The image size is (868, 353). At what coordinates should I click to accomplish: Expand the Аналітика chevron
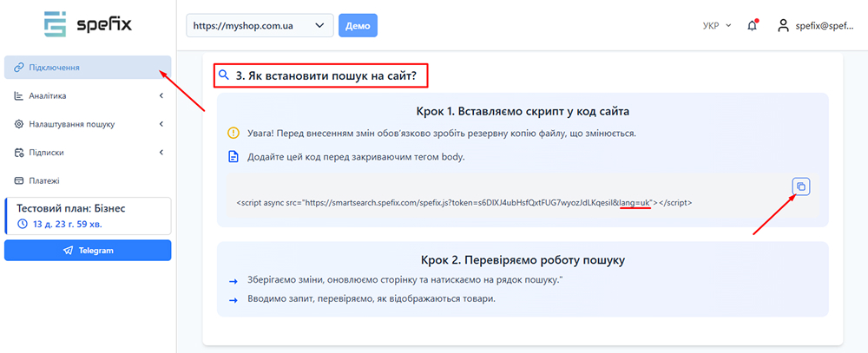coord(161,95)
